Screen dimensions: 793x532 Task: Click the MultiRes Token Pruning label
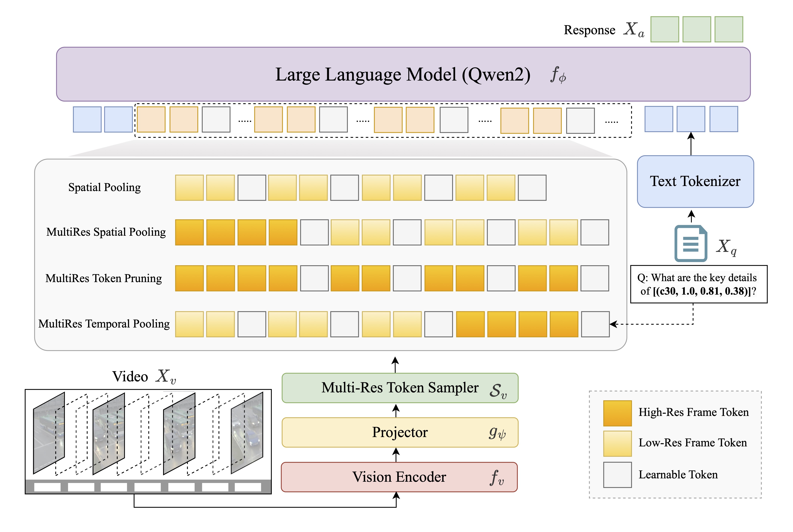click(x=104, y=278)
